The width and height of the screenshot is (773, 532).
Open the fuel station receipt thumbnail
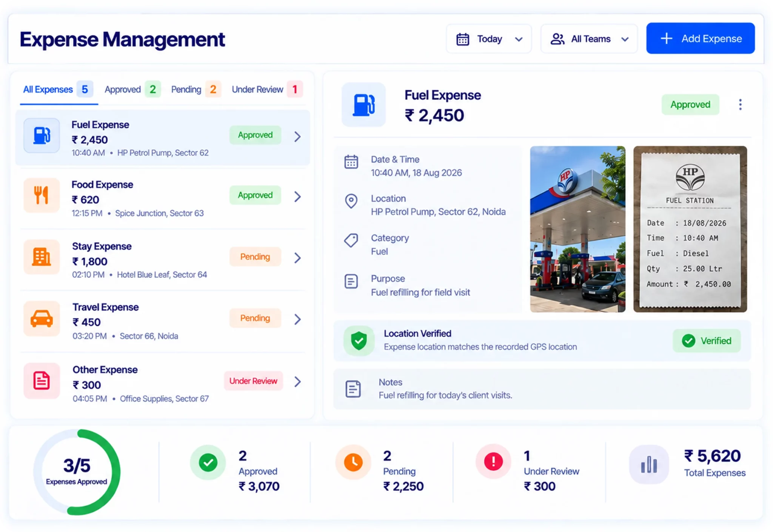[x=690, y=229]
